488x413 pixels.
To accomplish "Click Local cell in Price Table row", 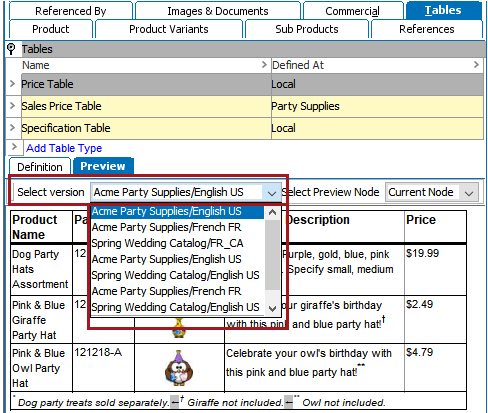I will click(x=377, y=84).
